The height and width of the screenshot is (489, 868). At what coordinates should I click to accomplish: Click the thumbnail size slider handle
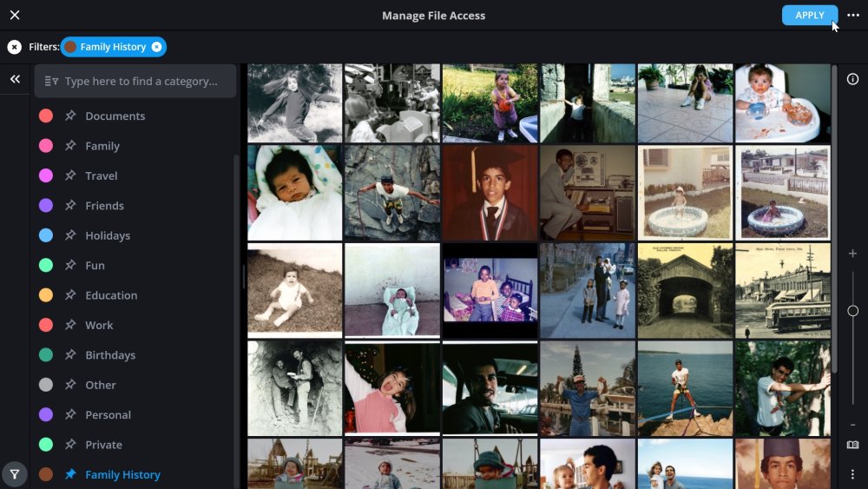pos(852,311)
